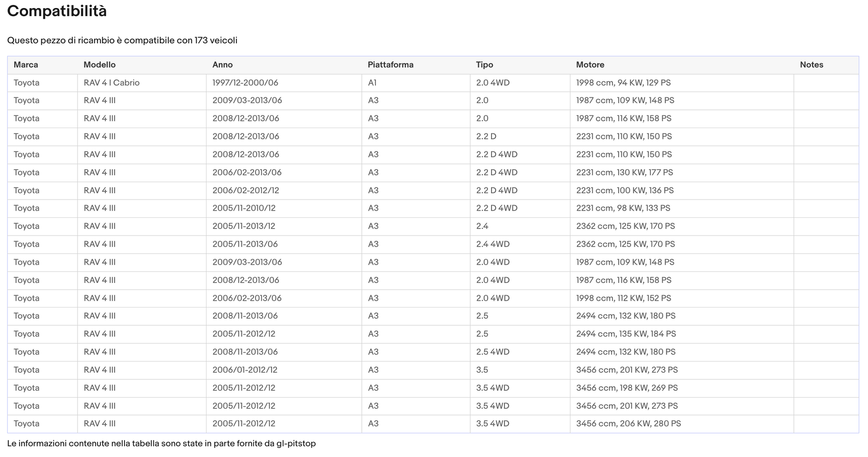
Task: Select the A1 platform cell
Action: pyautogui.click(x=416, y=83)
